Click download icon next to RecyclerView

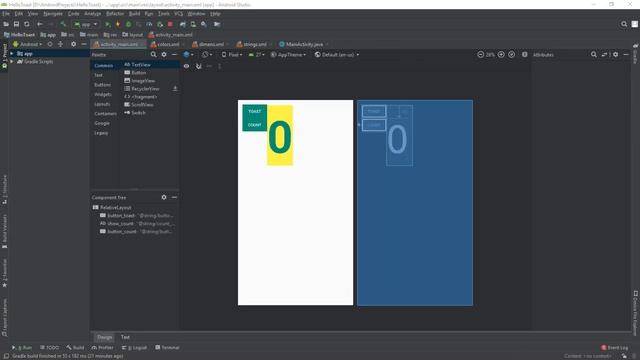click(x=175, y=89)
